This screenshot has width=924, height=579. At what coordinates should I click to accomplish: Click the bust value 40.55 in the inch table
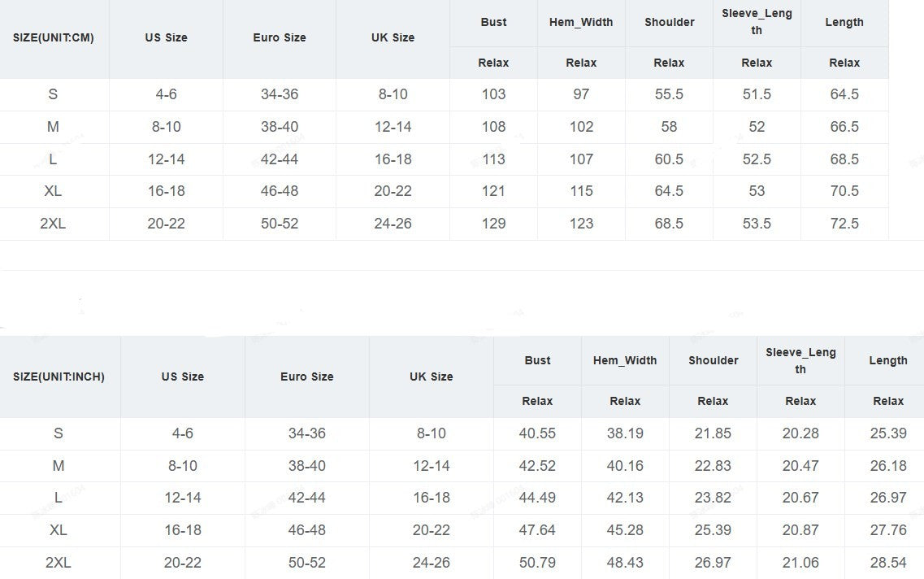click(537, 433)
